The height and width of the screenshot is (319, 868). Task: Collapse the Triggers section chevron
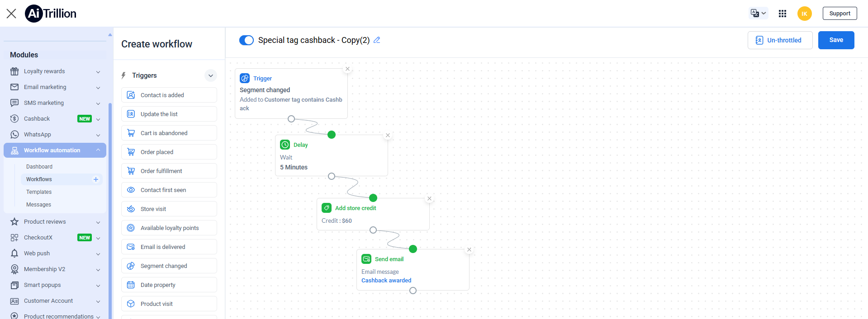coord(211,75)
